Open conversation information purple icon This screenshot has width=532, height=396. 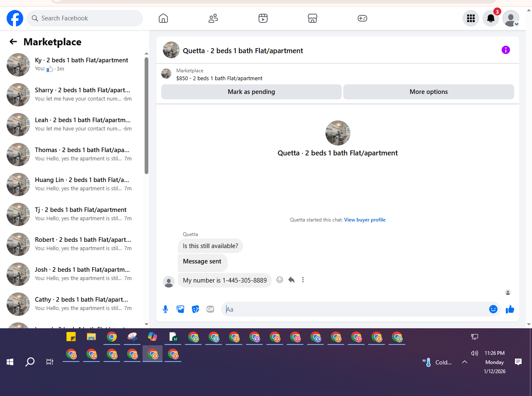506,50
